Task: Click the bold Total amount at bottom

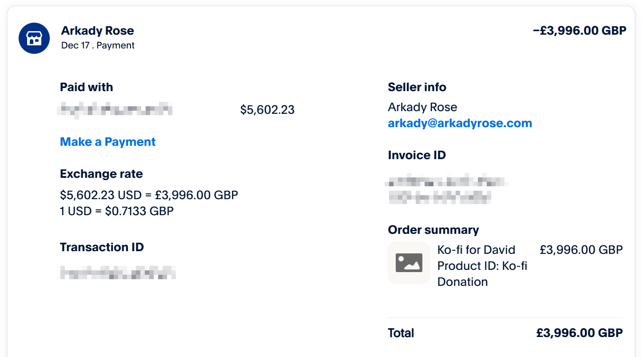Action: coord(579,333)
